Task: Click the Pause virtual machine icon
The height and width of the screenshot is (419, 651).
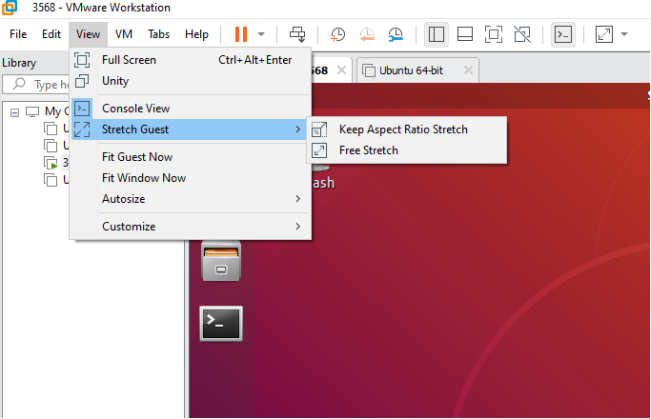Action: click(x=241, y=34)
